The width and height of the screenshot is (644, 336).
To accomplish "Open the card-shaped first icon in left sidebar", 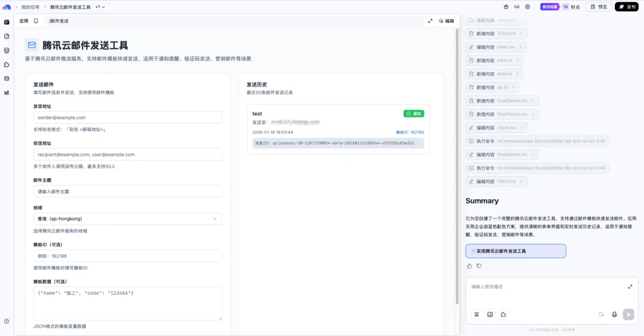I will tap(7, 22).
